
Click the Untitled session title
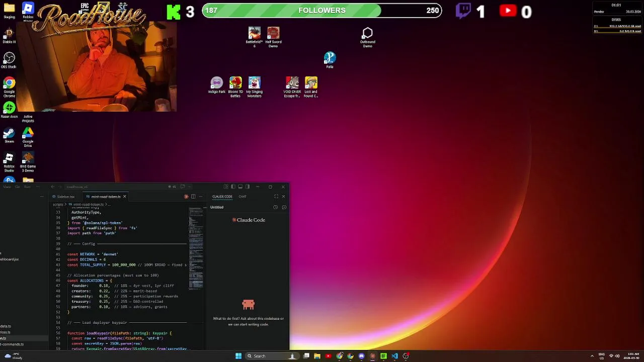217,207
